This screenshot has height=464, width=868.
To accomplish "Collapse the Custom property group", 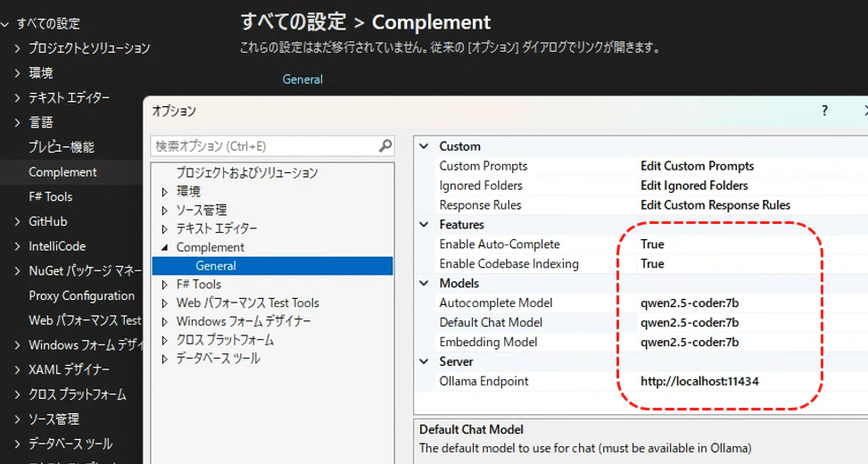I will [x=424, y=146].
